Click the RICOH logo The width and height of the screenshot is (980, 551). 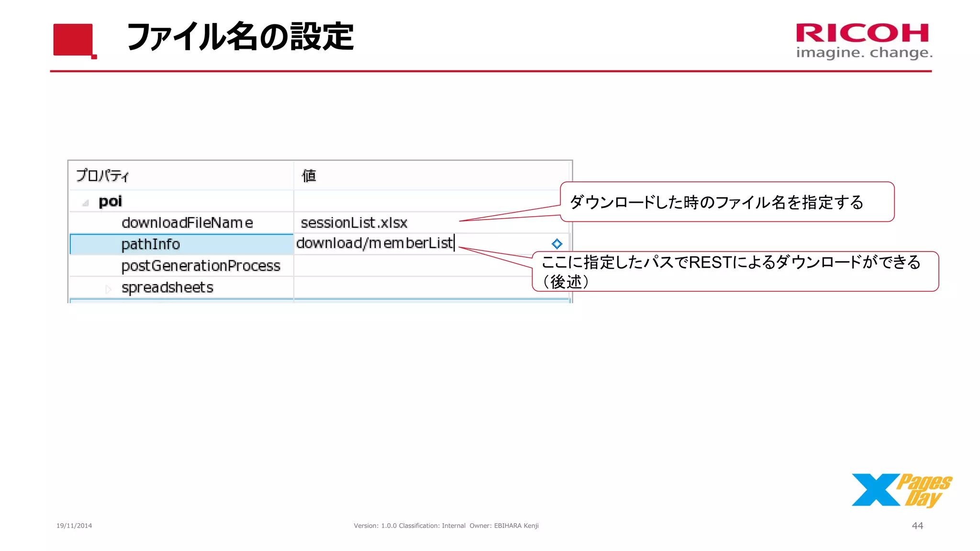[x=864, y=41]
